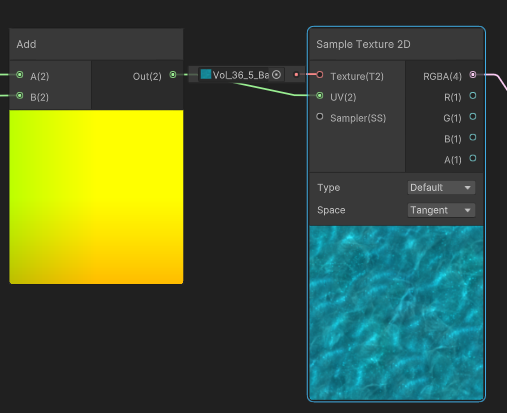Click the UV(2) input port
The height and width of the screenshot is (413, 507).
click(x=320, y=96)
